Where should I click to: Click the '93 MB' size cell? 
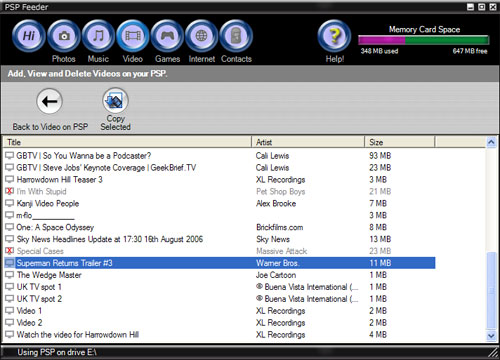point(380,156)
